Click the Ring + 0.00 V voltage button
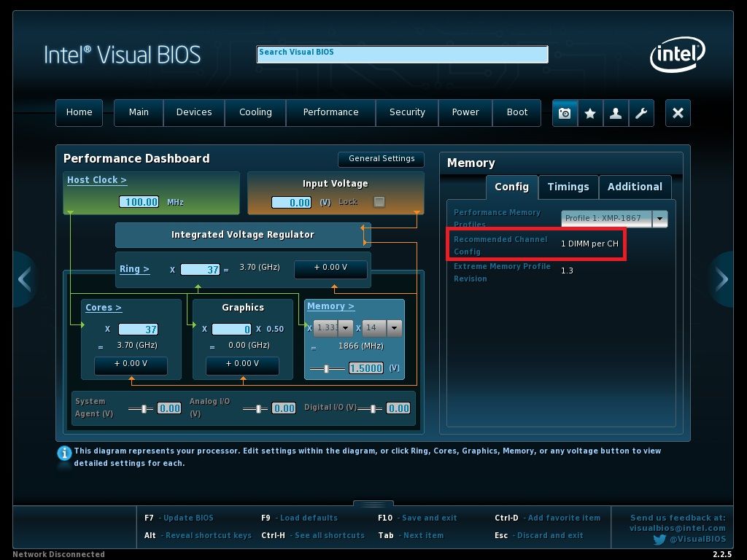The width and height of the screenshot is (747, 560). pos(330,268)
